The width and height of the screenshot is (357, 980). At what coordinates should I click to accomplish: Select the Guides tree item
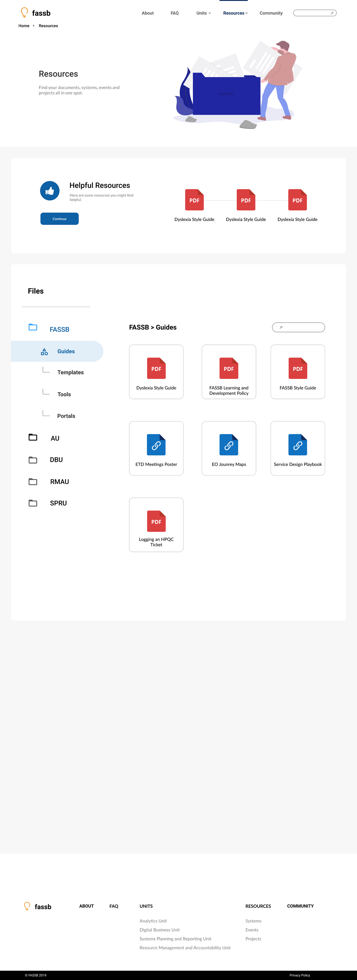click(x=57, y=351)
